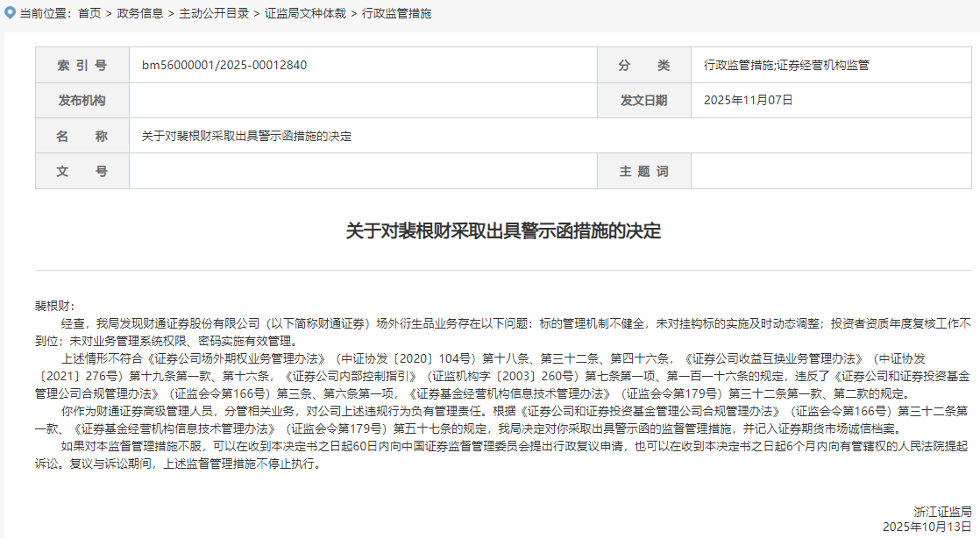Navigate to 主动公开目录 in breadcrumb
This screenshot has width=980, height=538.
[213, 14]
